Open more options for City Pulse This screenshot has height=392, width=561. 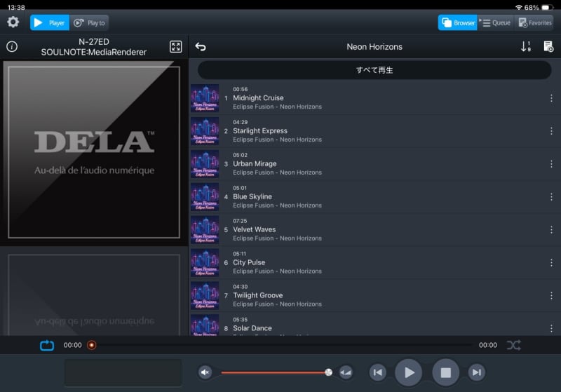551,262
